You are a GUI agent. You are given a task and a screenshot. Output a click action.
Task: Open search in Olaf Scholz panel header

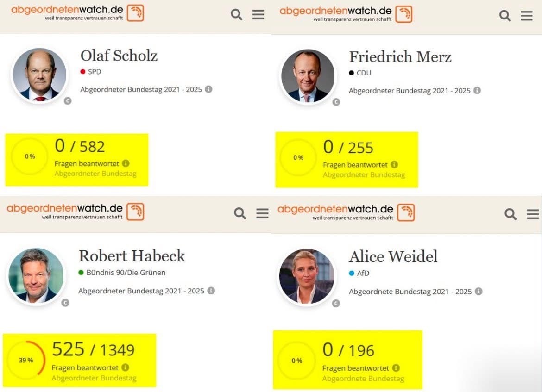(236, 14)
